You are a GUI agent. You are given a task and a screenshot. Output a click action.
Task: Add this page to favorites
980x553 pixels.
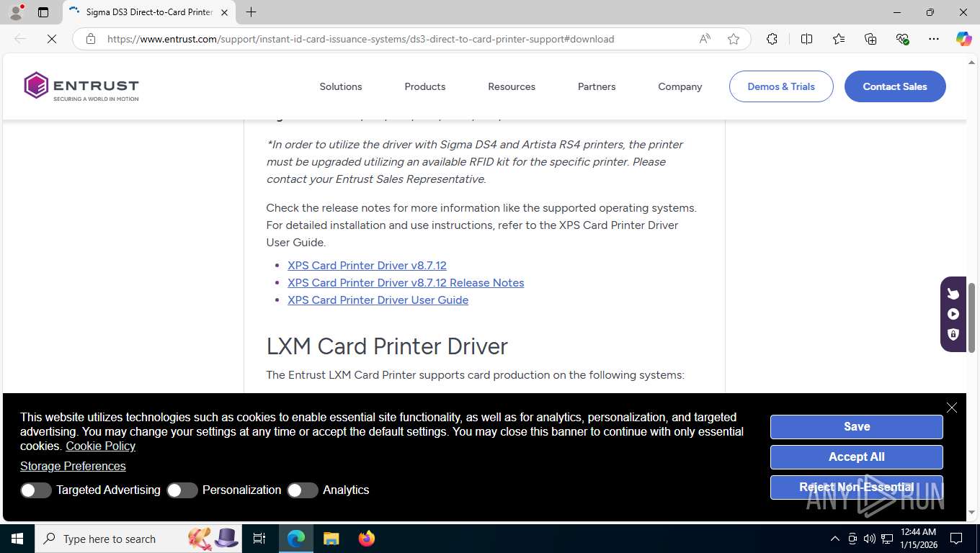pyautogui.click(x=734, y=39)
